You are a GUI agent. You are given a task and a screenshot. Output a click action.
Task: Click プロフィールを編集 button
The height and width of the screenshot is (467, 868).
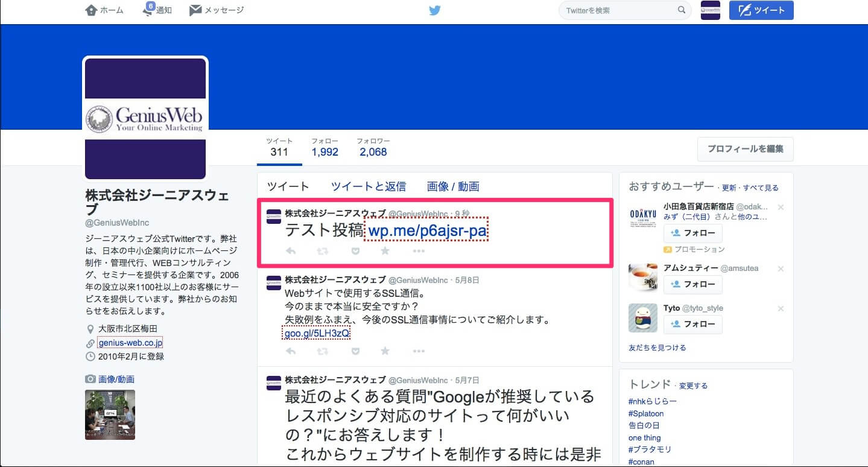point(746,149)
